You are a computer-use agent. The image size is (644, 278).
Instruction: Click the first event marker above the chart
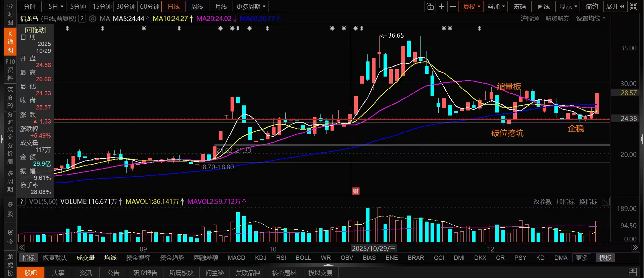(67, 28)
